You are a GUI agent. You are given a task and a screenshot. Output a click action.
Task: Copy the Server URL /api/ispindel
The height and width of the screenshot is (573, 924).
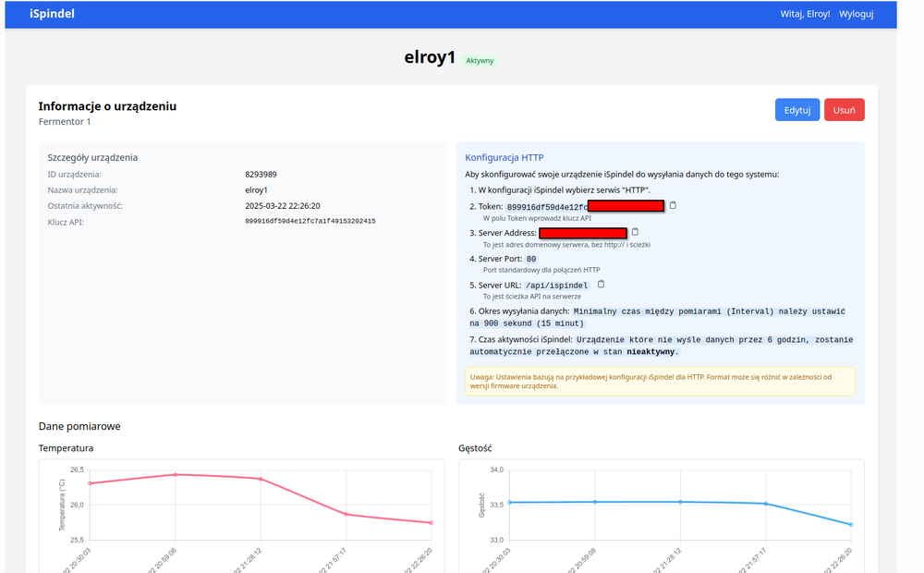coord(602,285)
